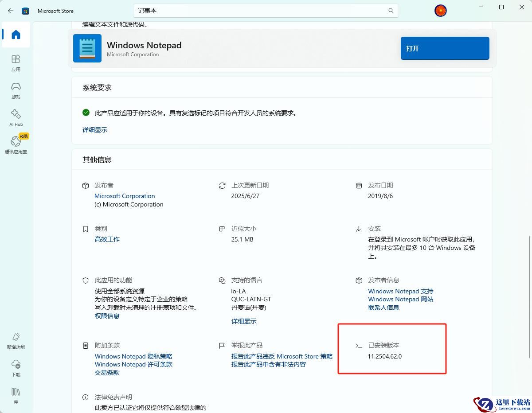The image size is (532, 413).
Task: Open Windows Notepad 许可条款 link
Action: 133,364
